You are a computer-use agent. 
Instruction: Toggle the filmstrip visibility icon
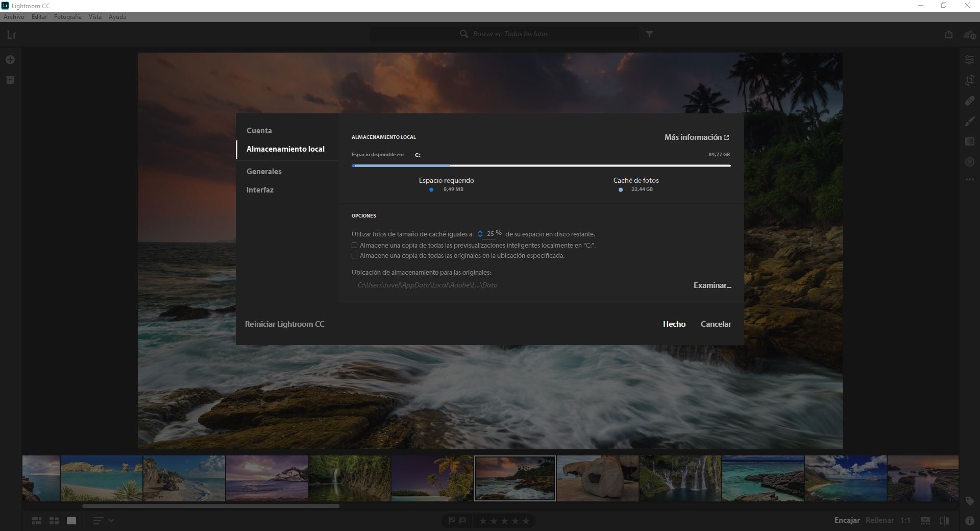point(925,521)
